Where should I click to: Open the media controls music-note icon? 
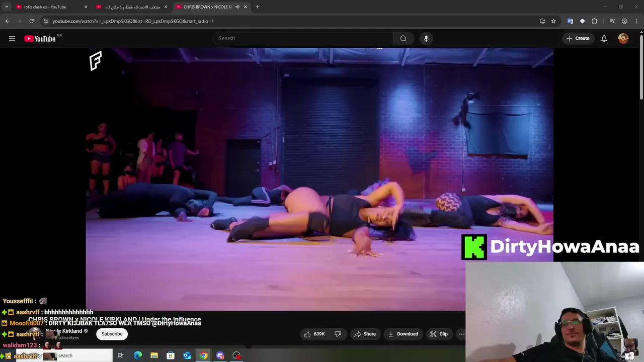[612, 21]
